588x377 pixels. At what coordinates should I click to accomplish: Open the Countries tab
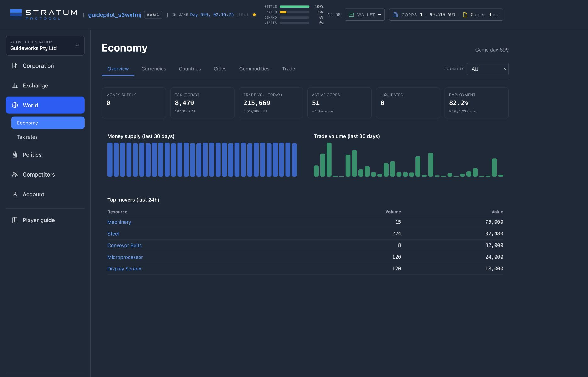190,69
